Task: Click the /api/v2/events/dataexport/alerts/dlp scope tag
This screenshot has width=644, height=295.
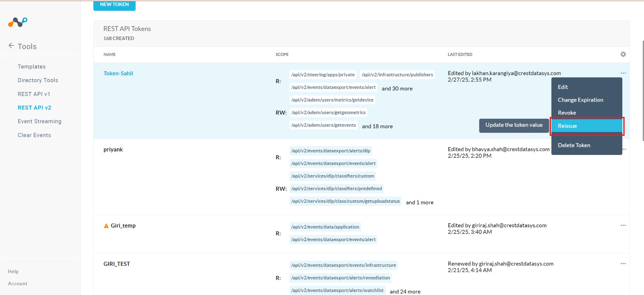Action: (x=331, y=151)
